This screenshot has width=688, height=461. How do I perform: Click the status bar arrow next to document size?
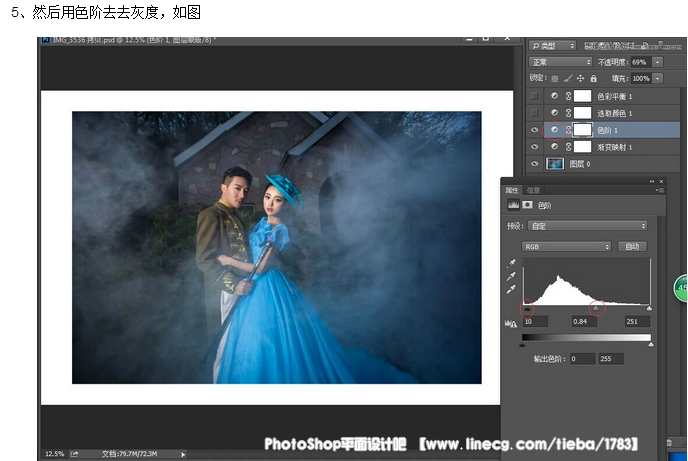pyautogui.click(x=183, y=454)
